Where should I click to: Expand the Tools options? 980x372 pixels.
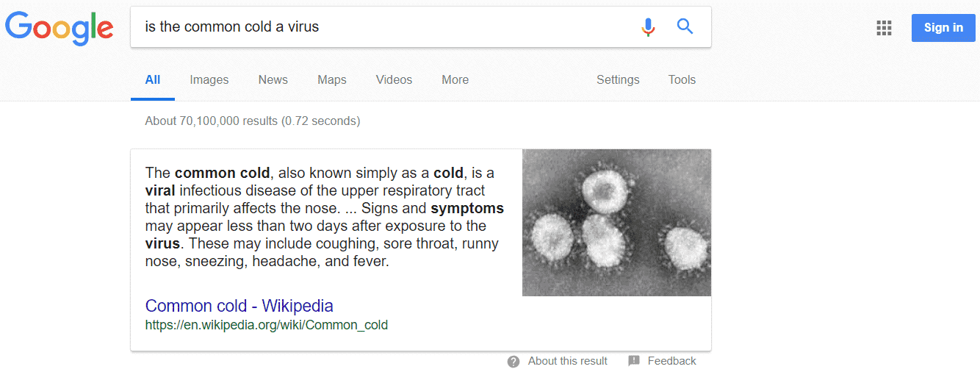pyautogui.click(x=682, y=79)
